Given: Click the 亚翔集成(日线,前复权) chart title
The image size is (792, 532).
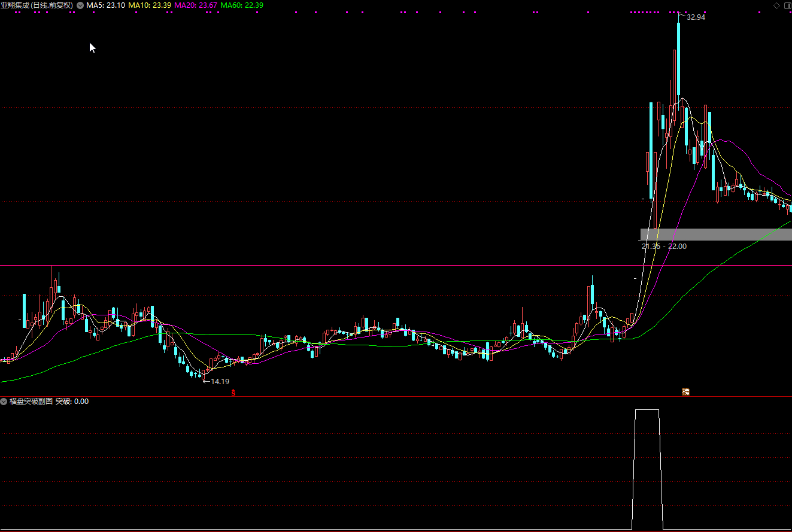Looking at the screenshot, I should tap(37, 5).
